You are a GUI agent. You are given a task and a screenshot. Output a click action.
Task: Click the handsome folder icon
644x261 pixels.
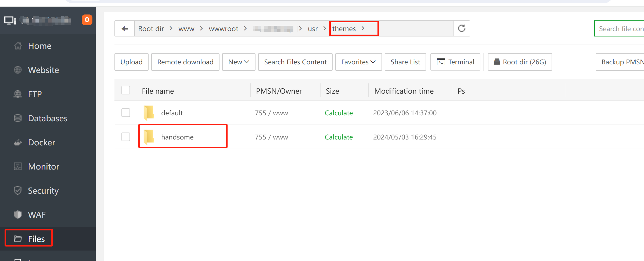pyautogui.click(x=149, y=137)
